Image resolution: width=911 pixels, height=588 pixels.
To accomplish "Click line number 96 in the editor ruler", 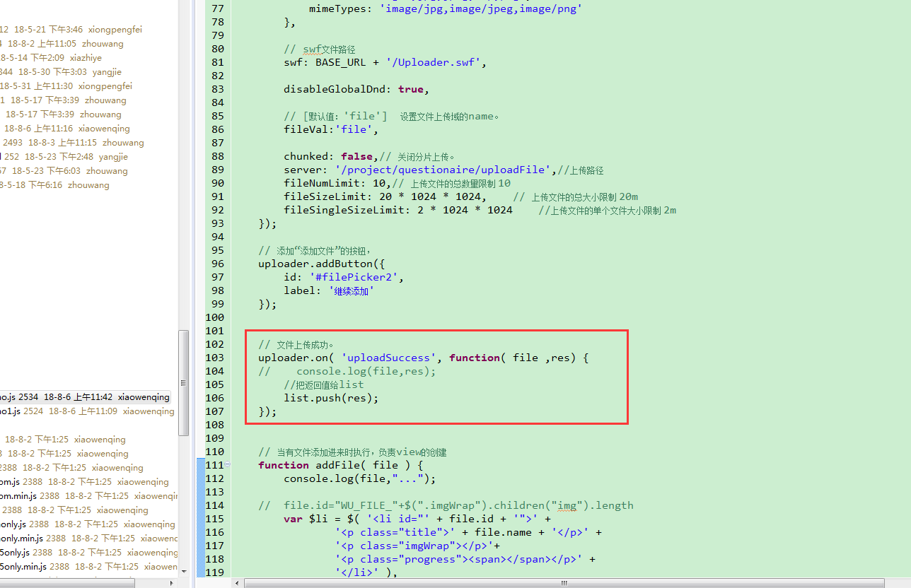I will (x=218, y=264).
